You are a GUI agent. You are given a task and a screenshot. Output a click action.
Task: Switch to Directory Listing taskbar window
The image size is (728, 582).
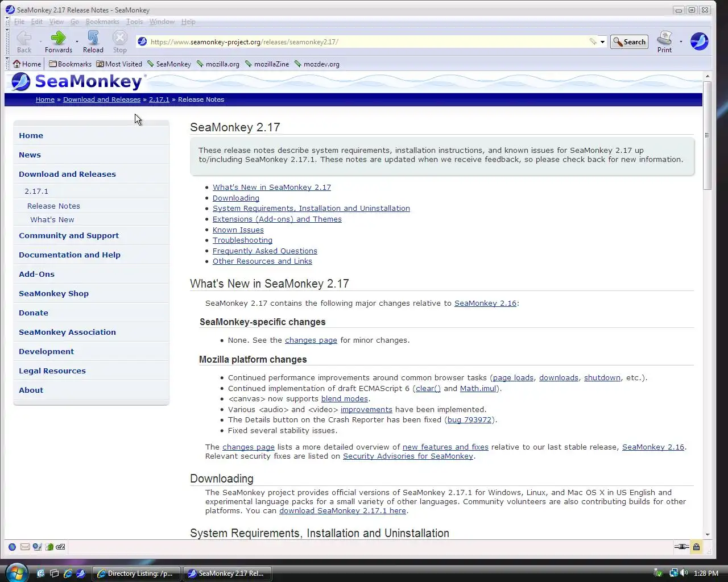click(x=136, y=573)
